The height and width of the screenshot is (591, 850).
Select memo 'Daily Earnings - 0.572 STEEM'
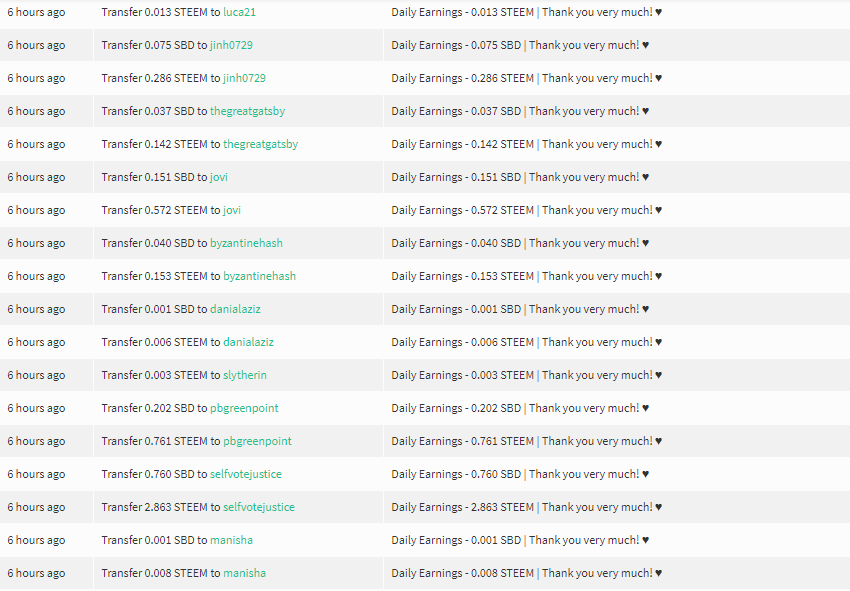[x=462, y=210]
